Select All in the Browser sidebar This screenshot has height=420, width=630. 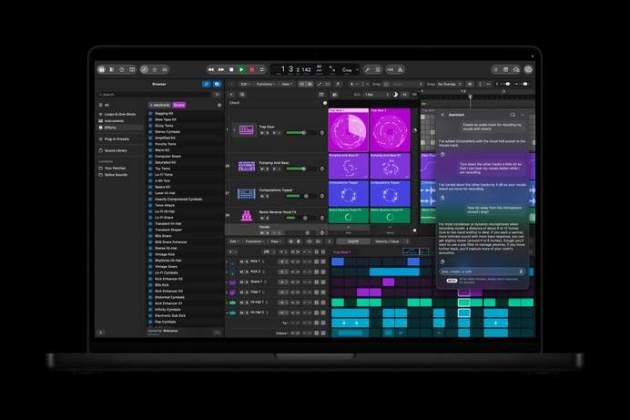(104, 105)
